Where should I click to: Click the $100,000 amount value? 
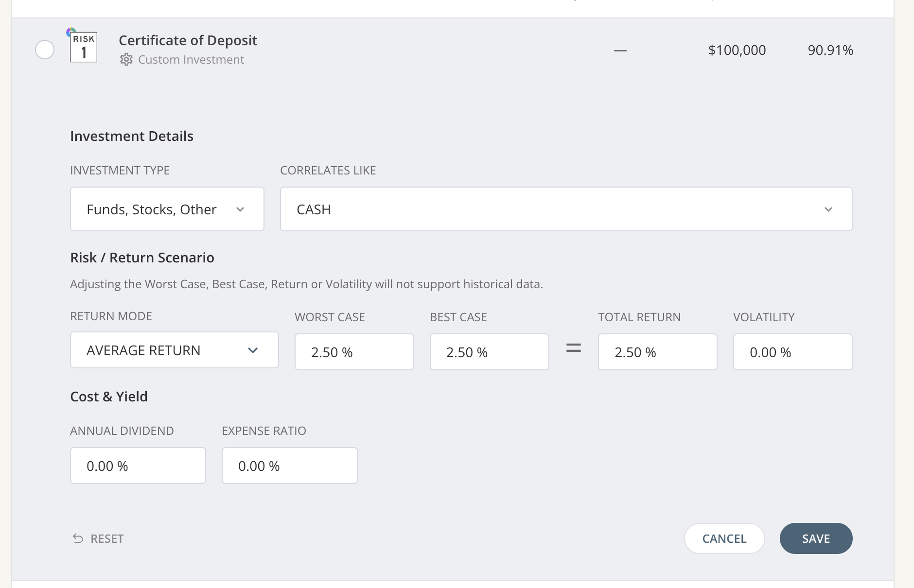click(x=737, y=50)
